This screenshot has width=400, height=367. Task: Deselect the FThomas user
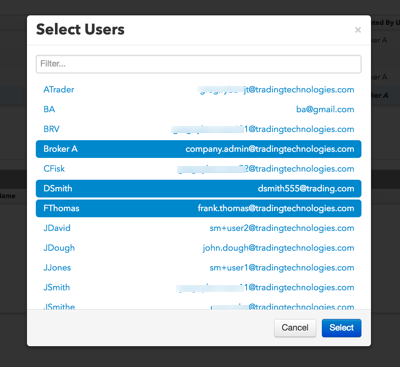[x=199, y=208]
